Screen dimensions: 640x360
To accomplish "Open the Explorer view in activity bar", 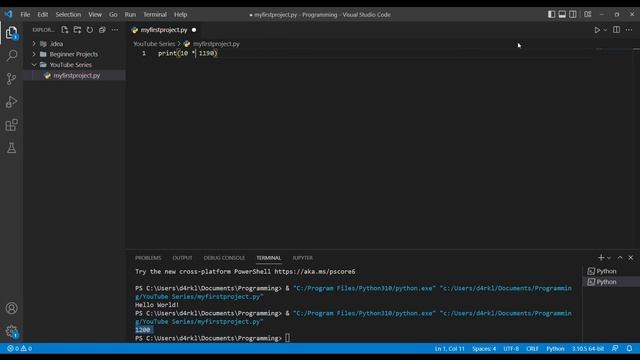I will 11,33.
